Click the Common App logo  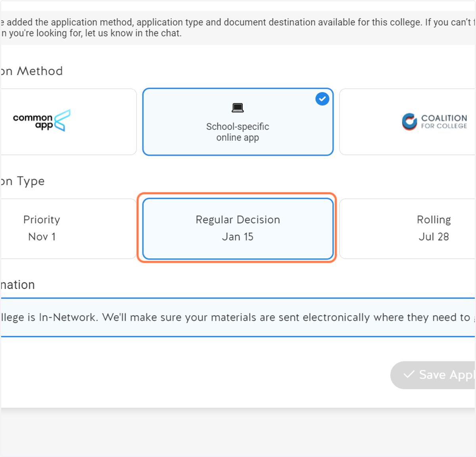coord(42,121)
